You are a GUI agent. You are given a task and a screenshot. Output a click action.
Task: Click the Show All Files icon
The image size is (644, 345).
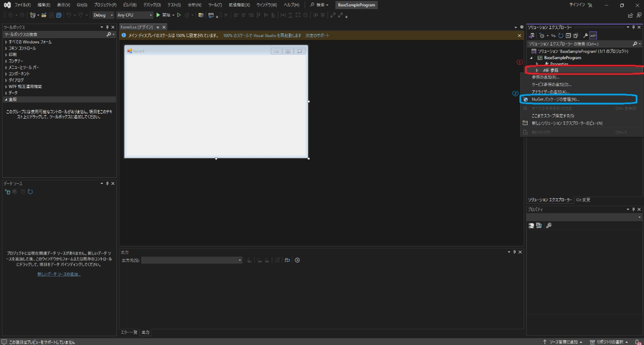(x=576, y=36)
